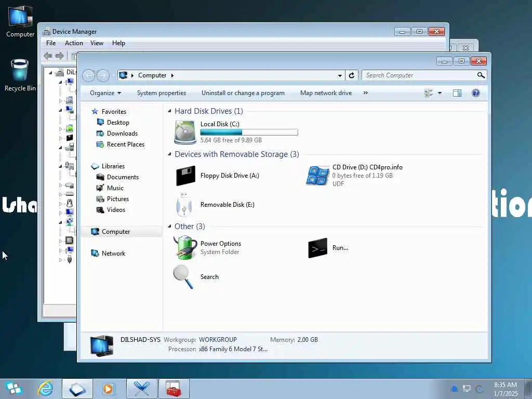
Task: Select Music library in sidebar
Action: click(115, 188)
